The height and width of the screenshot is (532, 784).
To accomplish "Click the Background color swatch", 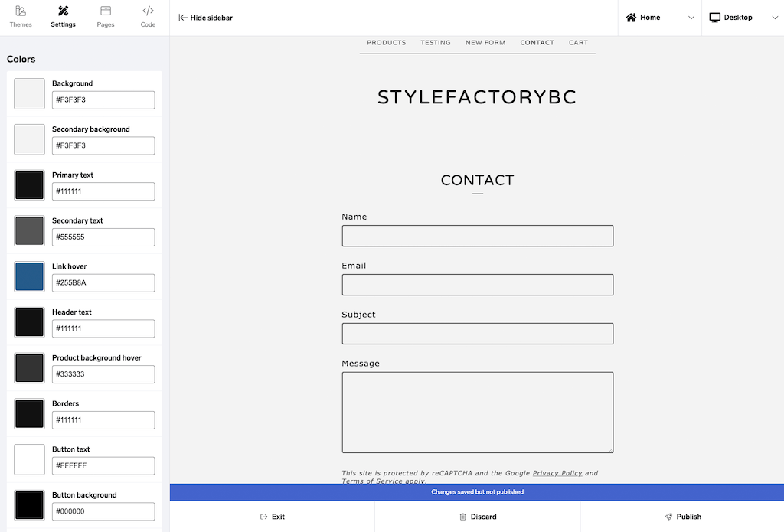I will click(30, 93).
